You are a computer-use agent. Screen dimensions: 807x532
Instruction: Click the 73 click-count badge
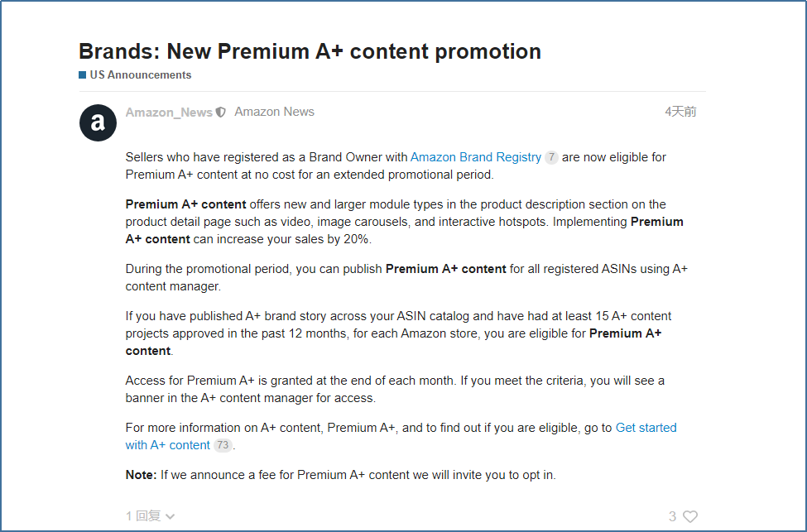(223, 445)
